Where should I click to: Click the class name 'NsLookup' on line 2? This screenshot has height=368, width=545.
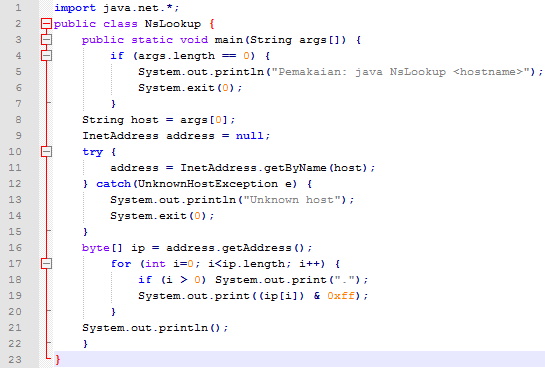click(173, 24)
